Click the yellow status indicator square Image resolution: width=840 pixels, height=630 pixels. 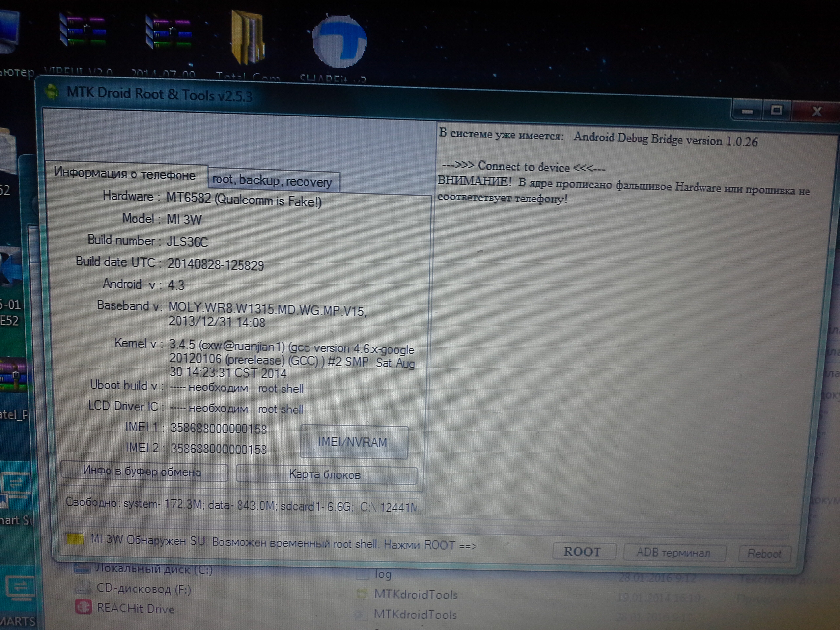(x=75, y=539)
